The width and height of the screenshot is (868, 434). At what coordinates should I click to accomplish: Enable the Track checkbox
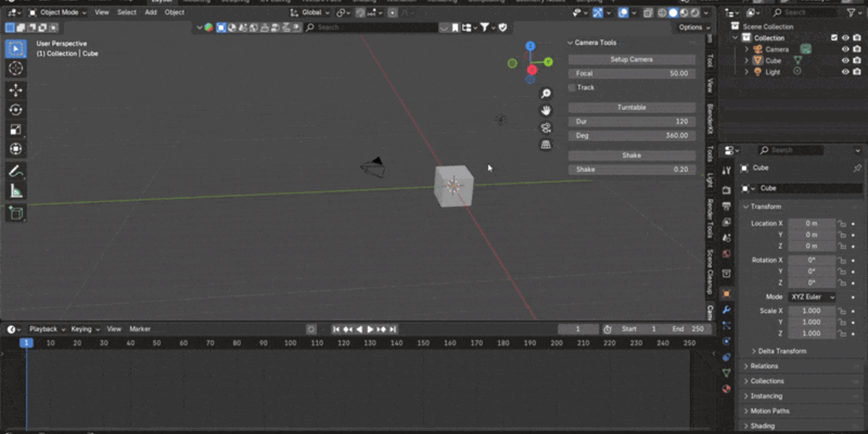(572, 88)
